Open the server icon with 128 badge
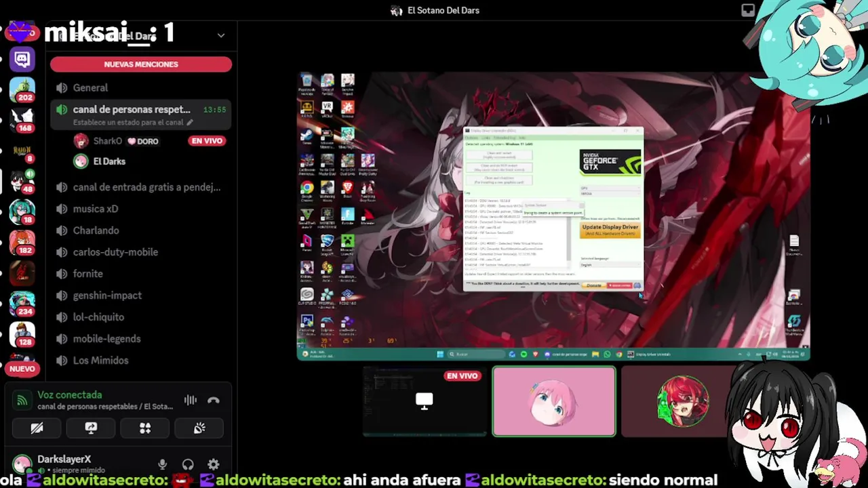Image resolution: width=868 pixels, height=488 pixels. point(22,333)
